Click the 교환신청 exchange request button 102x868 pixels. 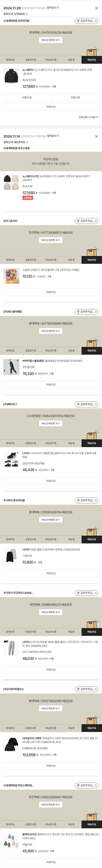(75, 97)
